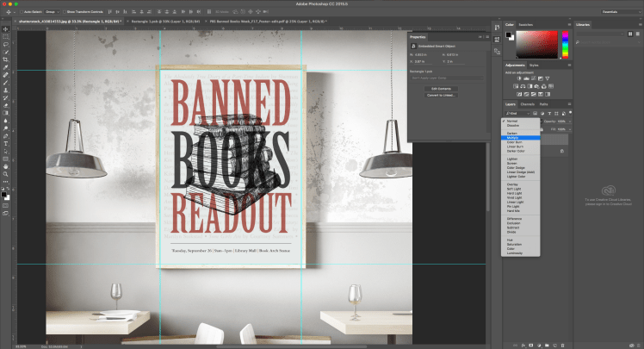Select the Rectangular Marquee tool
This screenshot has height=349, width=644.
point(6,36)
